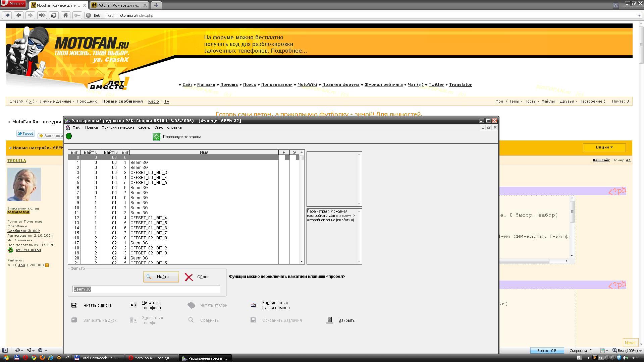Click the Закрыть icon in the P2K editor
Viewport: 644px width, 362px height.
coord(329,320)
